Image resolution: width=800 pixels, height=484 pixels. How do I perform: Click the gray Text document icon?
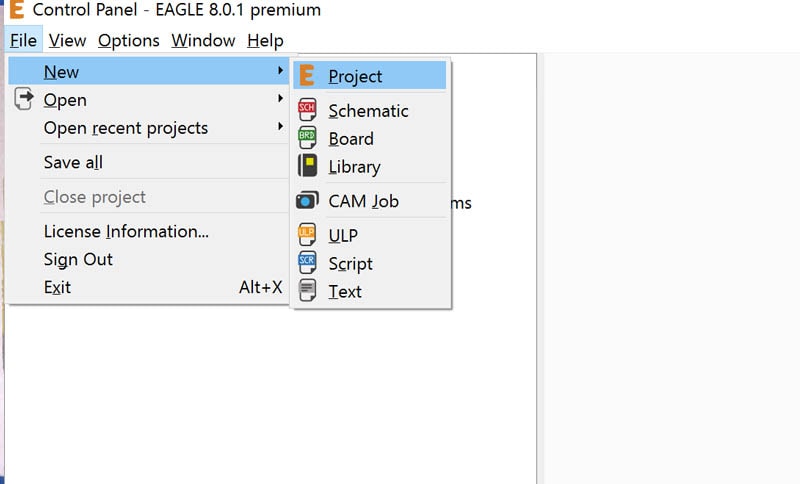click(x=307, y=291)
